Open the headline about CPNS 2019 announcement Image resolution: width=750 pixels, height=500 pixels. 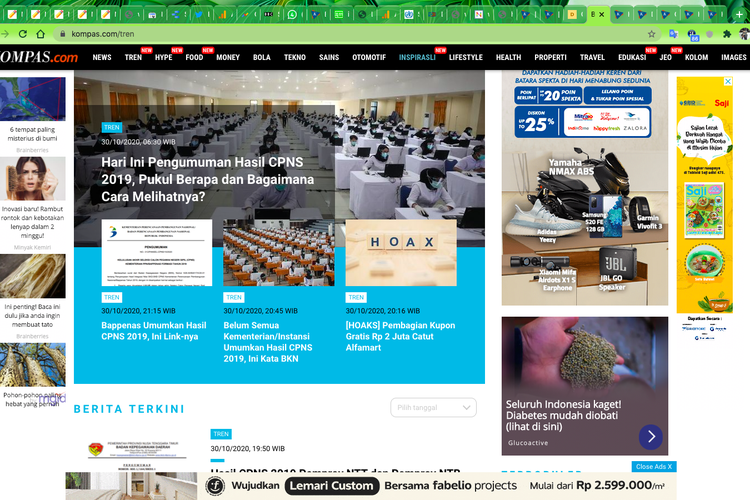click(208, 179)
